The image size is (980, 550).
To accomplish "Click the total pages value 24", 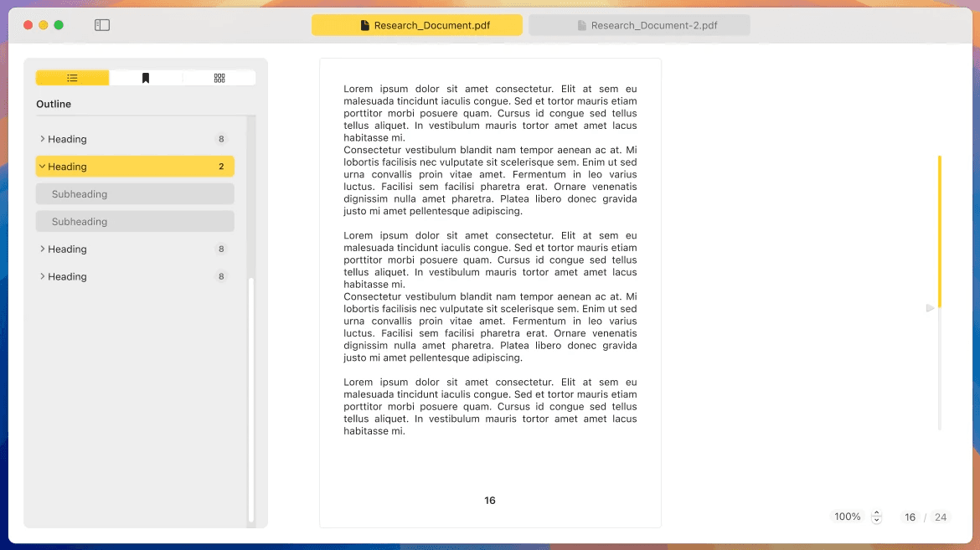I will click(x=941, y=517).
